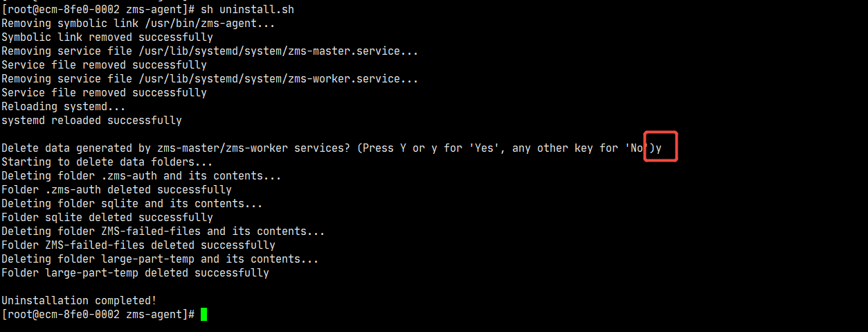Click "Folder large-part-temp deleted successfully" text
Image resolution: width=868 pixels, height=332 pixels.
(x=135, y=273)
